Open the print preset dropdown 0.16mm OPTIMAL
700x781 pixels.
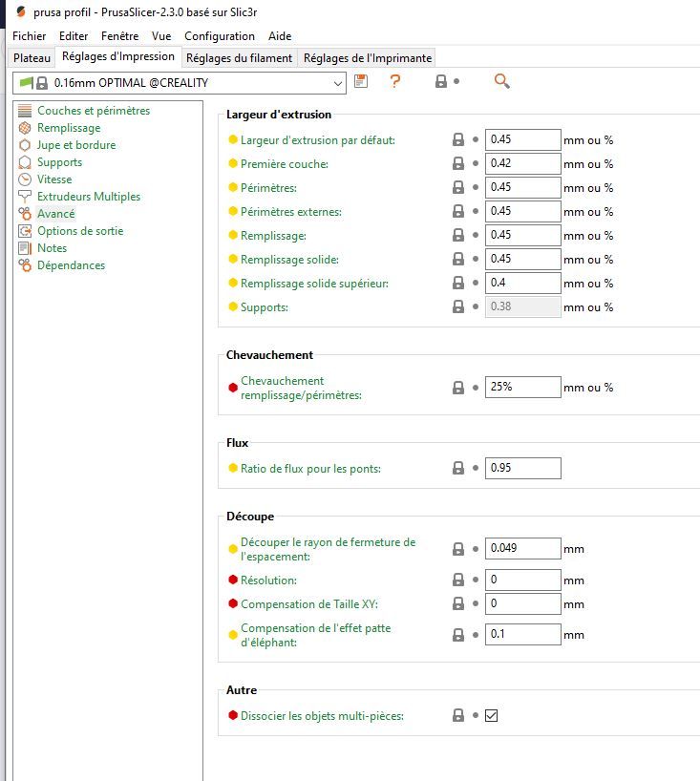(x=180, y=83)
